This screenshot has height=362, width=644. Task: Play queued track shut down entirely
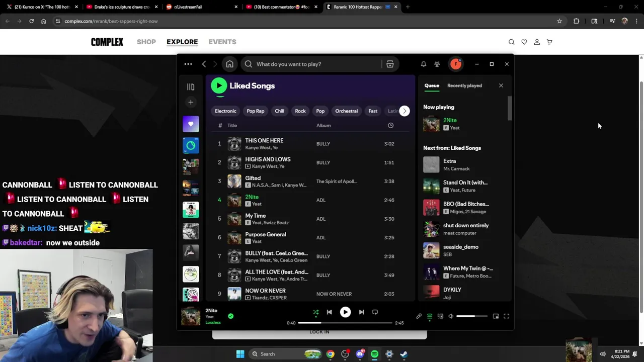(463, 229)
